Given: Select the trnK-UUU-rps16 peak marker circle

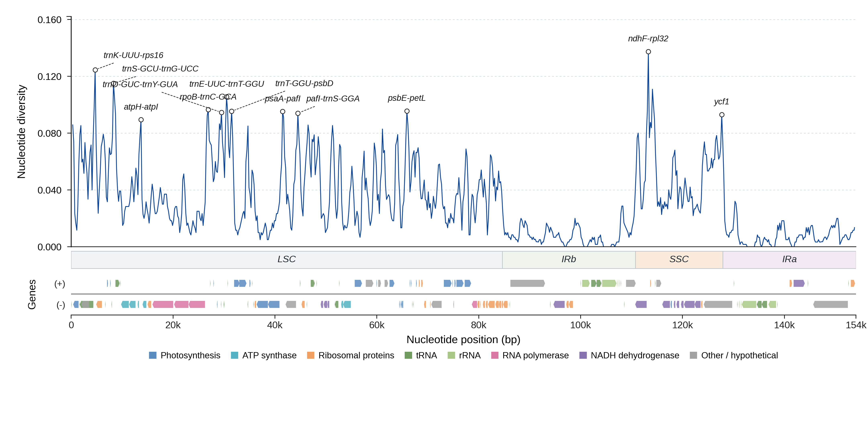Looking at the screenshot, I should (95, 70).
